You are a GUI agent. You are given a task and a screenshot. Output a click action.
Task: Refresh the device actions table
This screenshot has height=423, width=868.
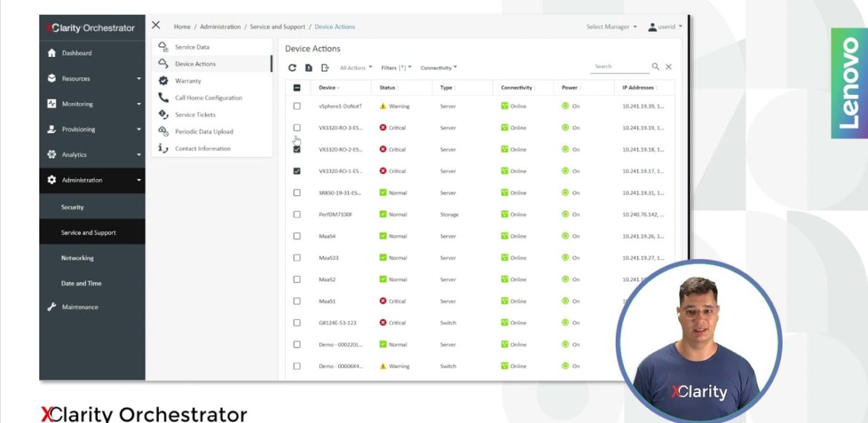click(x=292, y=68)
